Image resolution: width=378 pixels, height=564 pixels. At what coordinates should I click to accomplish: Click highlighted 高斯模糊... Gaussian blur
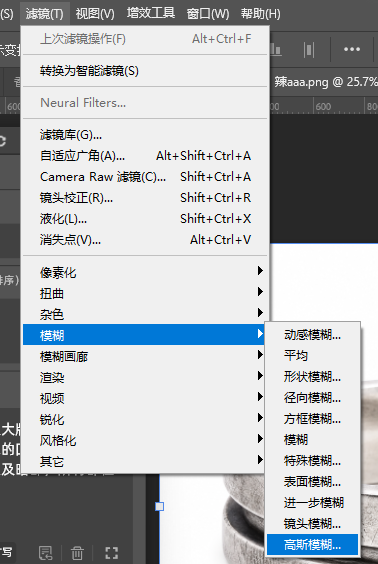point(313,545)
